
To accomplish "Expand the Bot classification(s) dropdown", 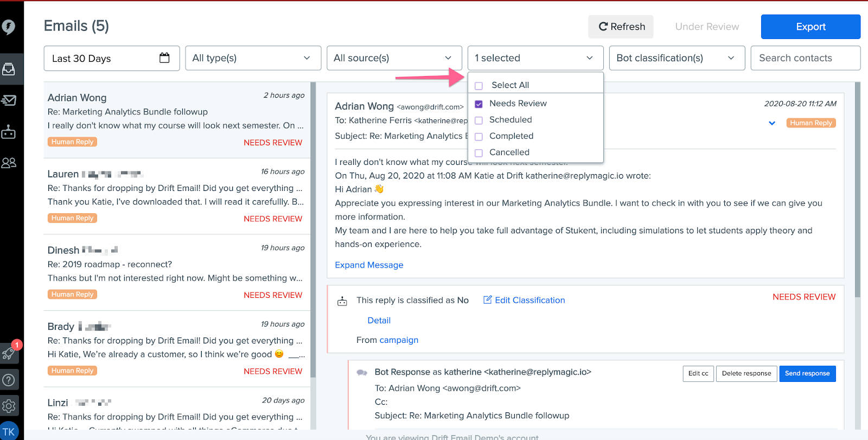I will (x=677, y=58).
